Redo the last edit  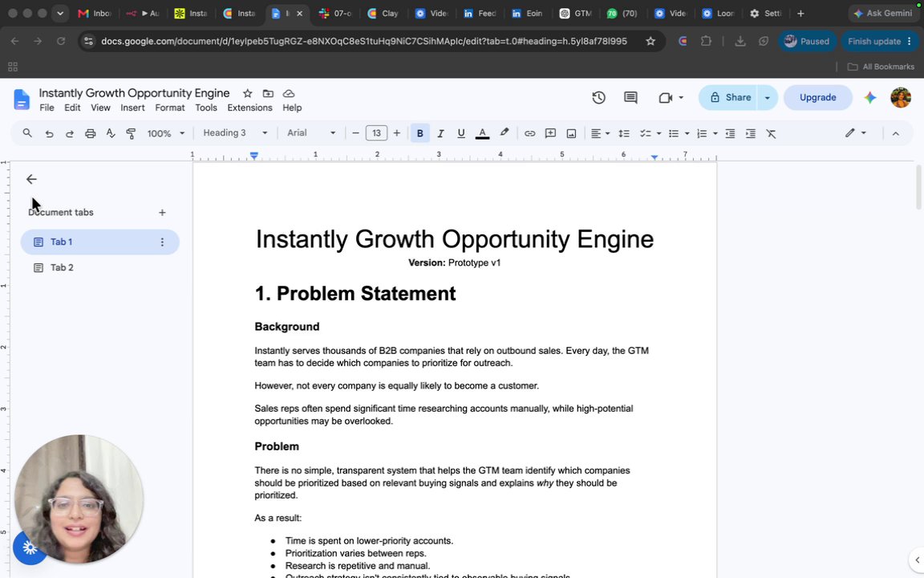70,133
